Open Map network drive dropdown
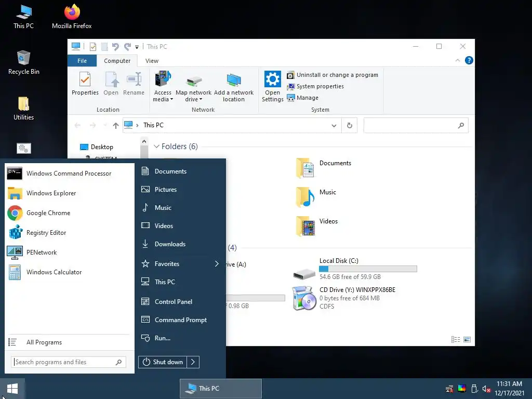 [193, 87]
